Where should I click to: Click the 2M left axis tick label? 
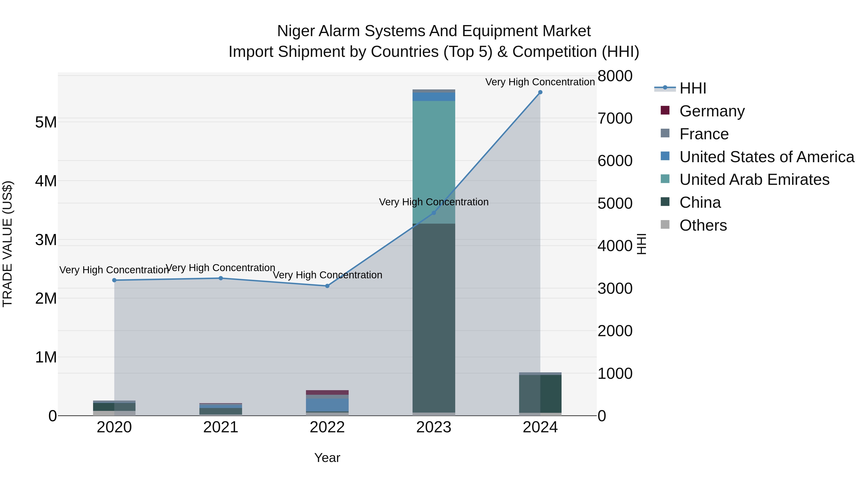click(x=46, y=298)
